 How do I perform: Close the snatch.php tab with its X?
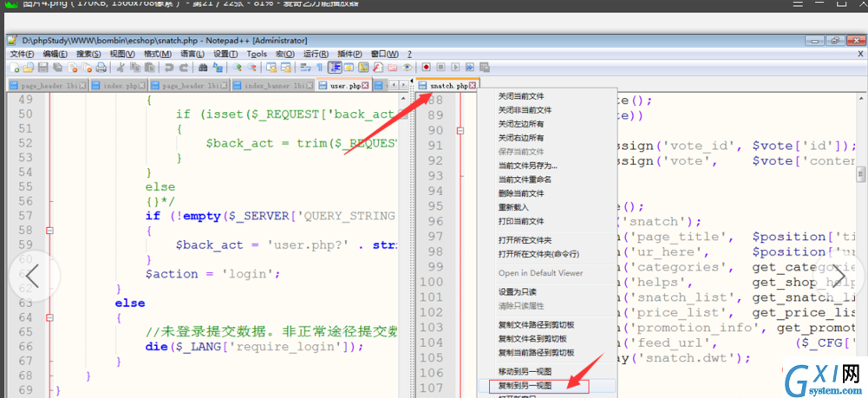coord(473,85)
